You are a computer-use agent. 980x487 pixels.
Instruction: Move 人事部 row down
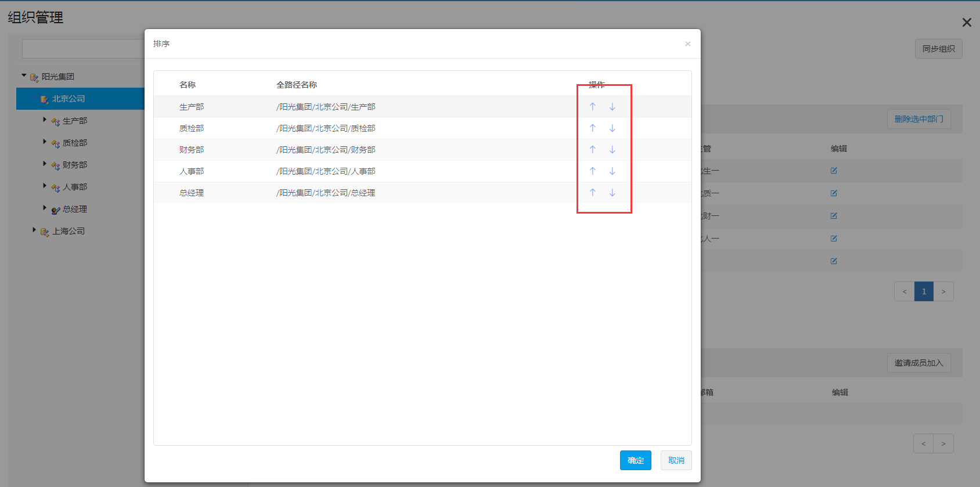point(613,171)
